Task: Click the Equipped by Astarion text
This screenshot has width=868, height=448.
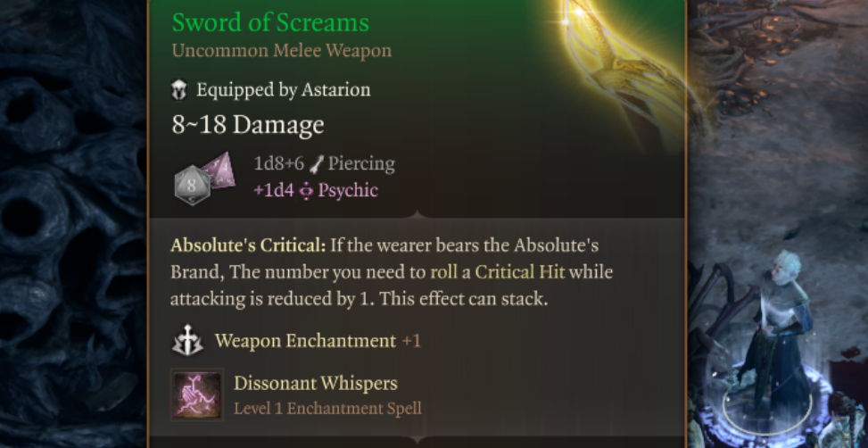Action: [x=283, y=90]
